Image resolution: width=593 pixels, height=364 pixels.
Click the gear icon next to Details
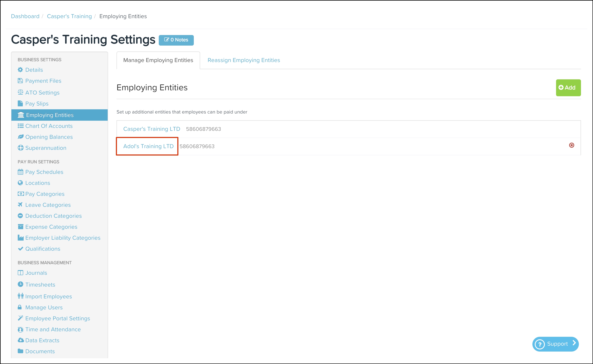[x=20, y=70]
